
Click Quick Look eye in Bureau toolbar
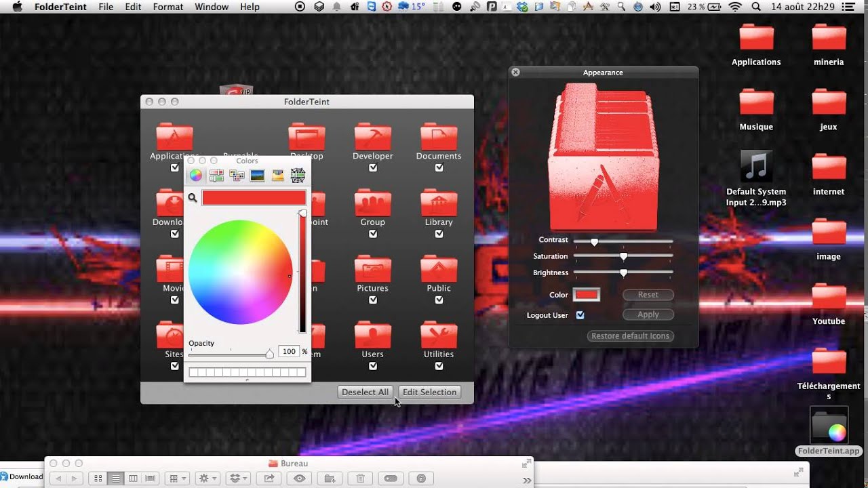pos(299,479)
